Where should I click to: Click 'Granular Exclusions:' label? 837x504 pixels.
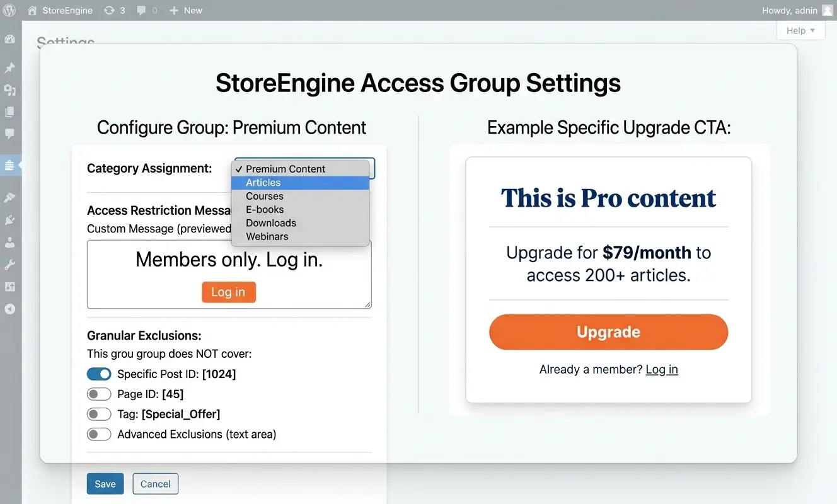click(144, 336)
